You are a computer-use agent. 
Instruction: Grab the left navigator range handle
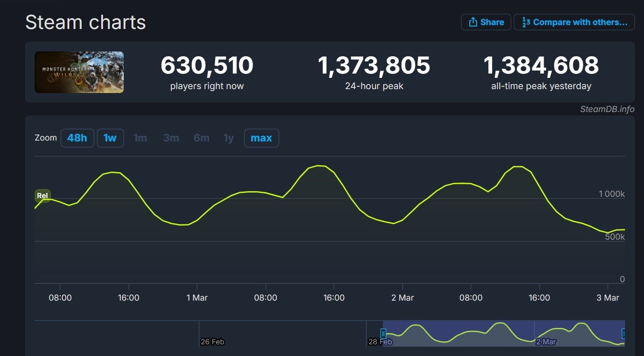[383, 334]
